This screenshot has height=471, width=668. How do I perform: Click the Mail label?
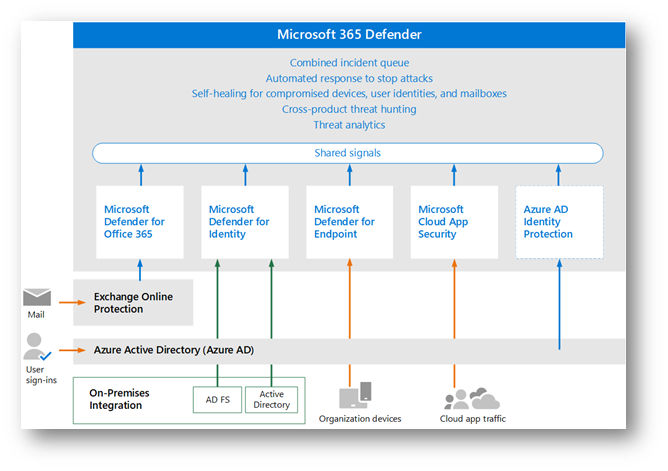point(36,315)
